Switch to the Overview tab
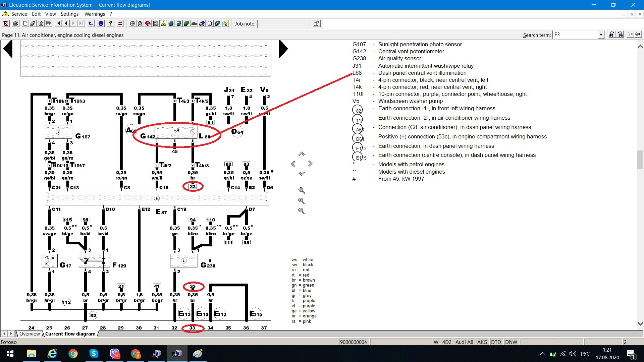 30,334
